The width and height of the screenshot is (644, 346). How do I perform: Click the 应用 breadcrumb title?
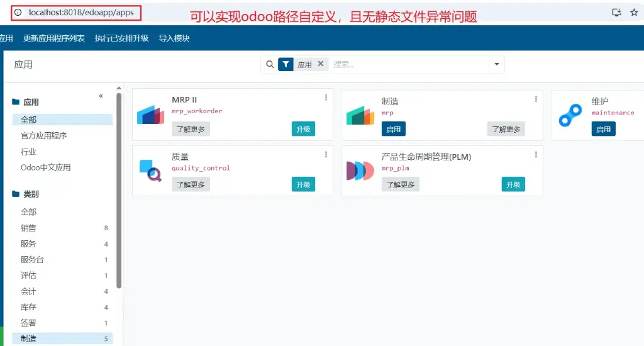pos(23,65)
